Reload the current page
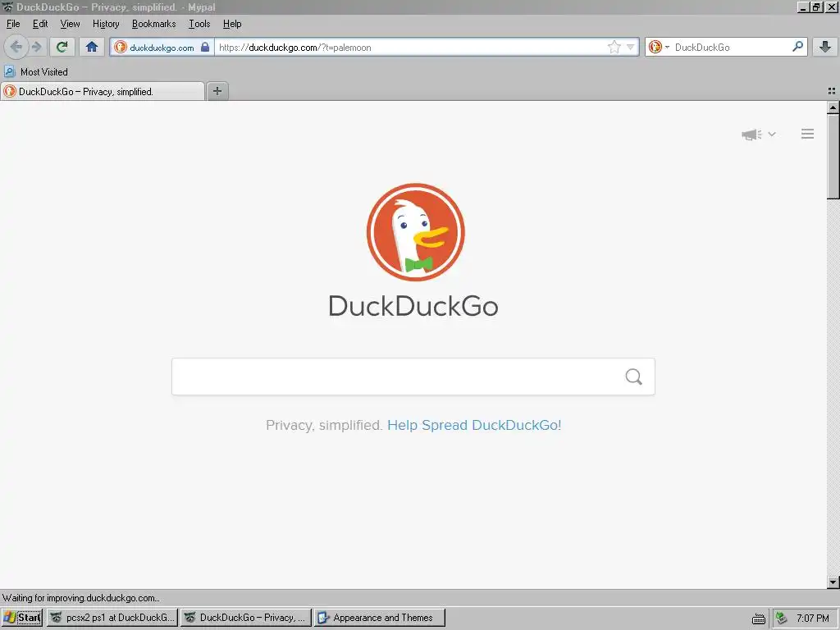This screenshot has width=840, height=630. [x=62, y=47]
